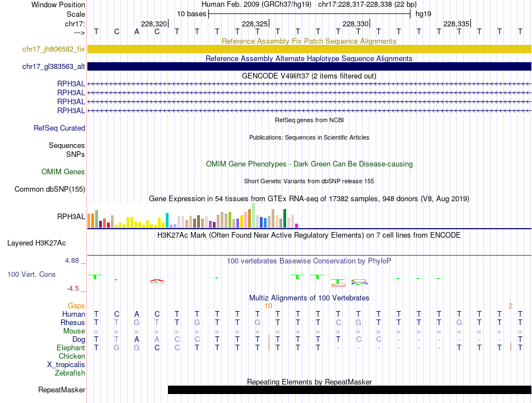Open the OMIM Gene Phenotypes track title
532x403 pixels.
(309, 164)
